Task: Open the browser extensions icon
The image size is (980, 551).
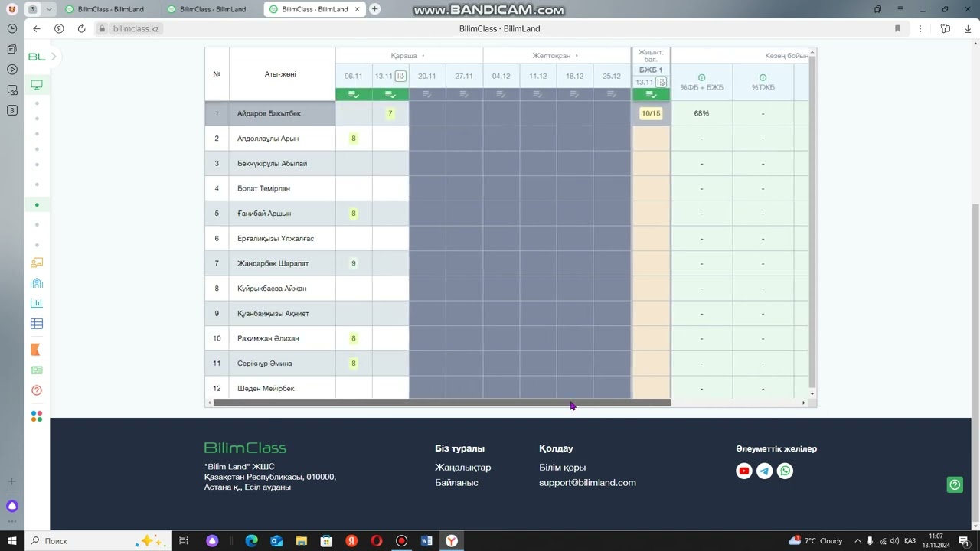Action: coord(946,28)
